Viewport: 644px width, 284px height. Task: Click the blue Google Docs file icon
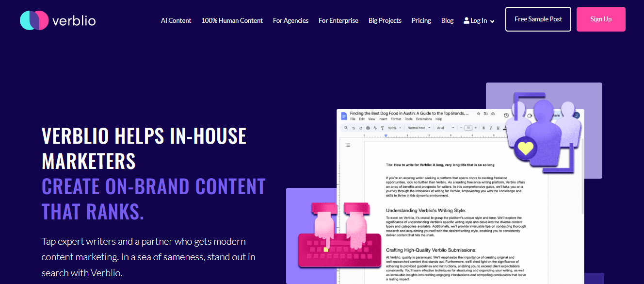(344, 116)
